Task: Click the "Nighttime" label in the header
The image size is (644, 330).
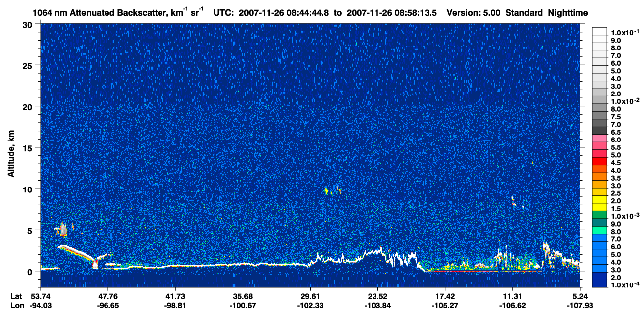Action: coord(569,13)
